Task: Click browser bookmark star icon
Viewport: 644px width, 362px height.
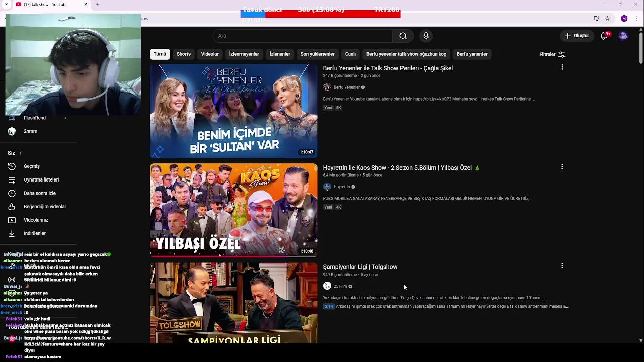Action: coord(607,19)
